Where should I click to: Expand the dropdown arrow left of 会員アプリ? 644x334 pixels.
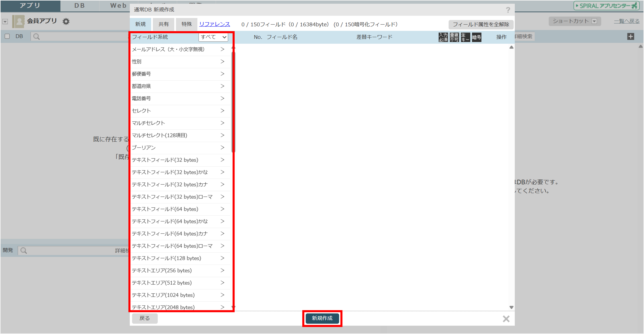[5, 22]
